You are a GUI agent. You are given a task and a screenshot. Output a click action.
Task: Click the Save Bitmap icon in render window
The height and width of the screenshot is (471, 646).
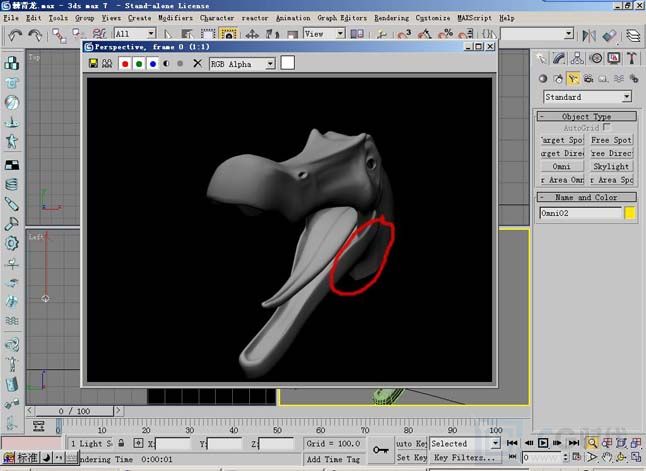[x=94, y=63]
